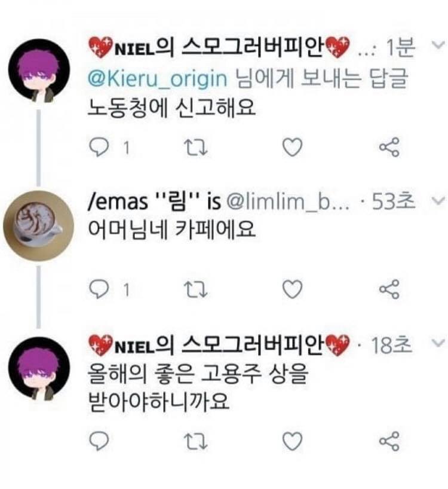Image resolution: width=448 pixels, height=489 pixels.
Task: Share the 올해의 좋은 고용주 tweet
Action: 389,441
